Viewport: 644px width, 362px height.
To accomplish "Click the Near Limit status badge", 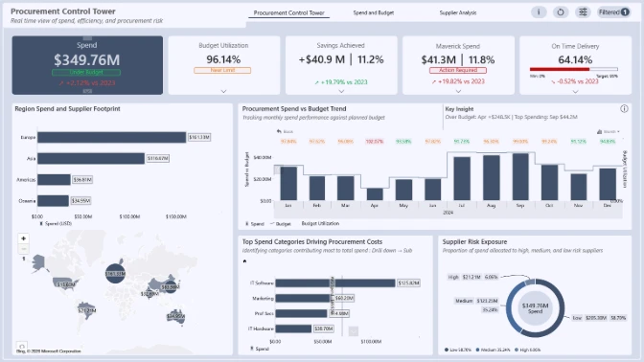I will tap(222, 70).
